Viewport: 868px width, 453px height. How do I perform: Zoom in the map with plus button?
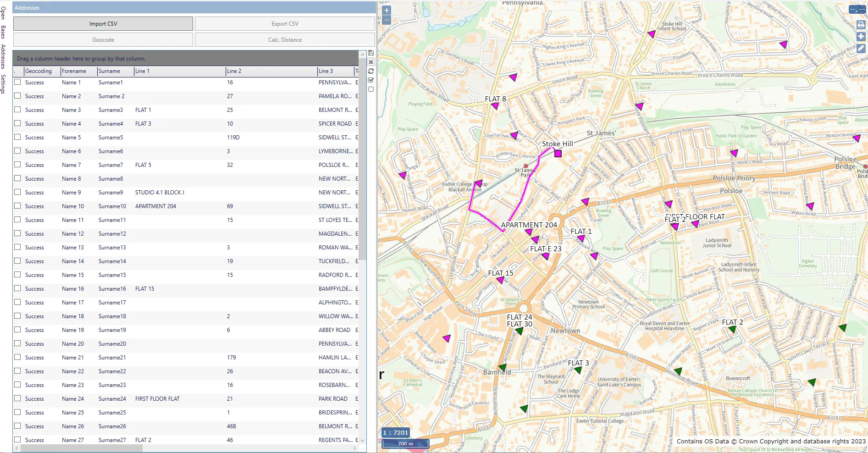(x=387, y=10)
